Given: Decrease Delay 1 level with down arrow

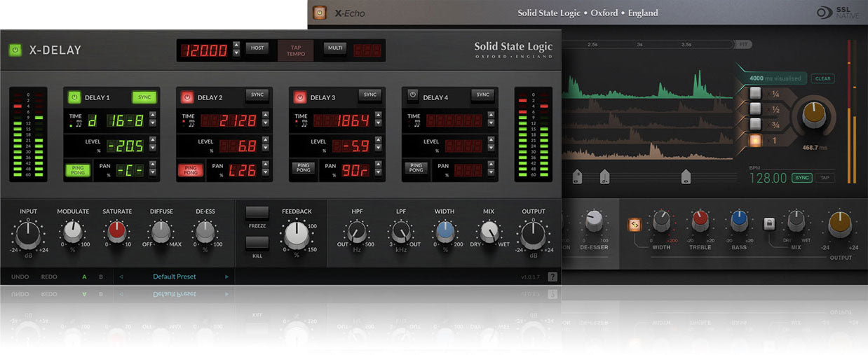Looking at the screenshot, I should click(153, 149).
